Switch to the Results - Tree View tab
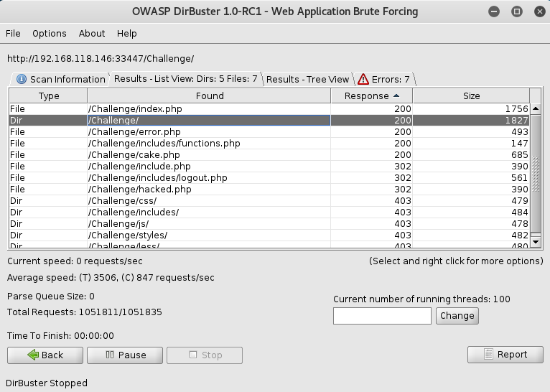Viewport: 550px width, 392px height. 307,79
